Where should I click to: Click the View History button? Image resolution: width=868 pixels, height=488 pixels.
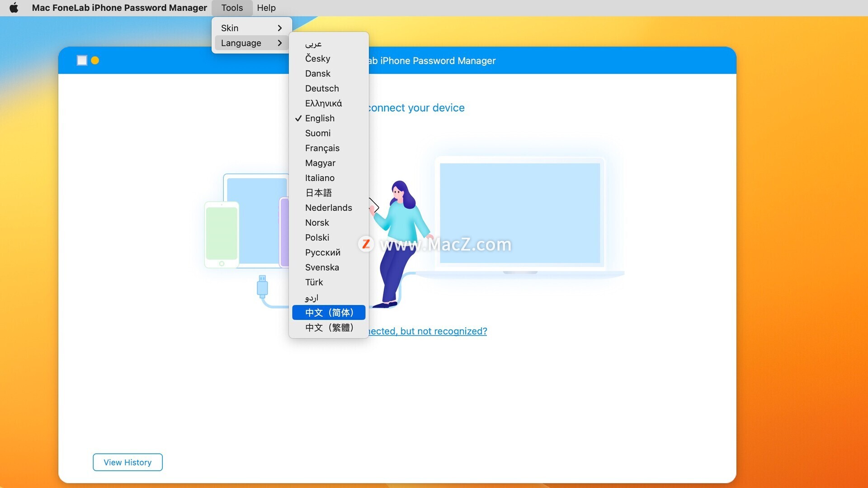tap(127, 462)
